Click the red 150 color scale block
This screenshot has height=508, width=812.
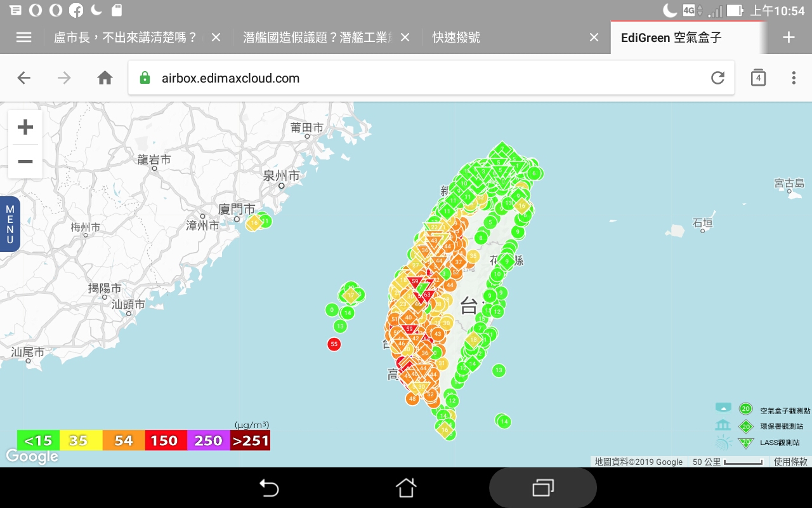(166, 440)
